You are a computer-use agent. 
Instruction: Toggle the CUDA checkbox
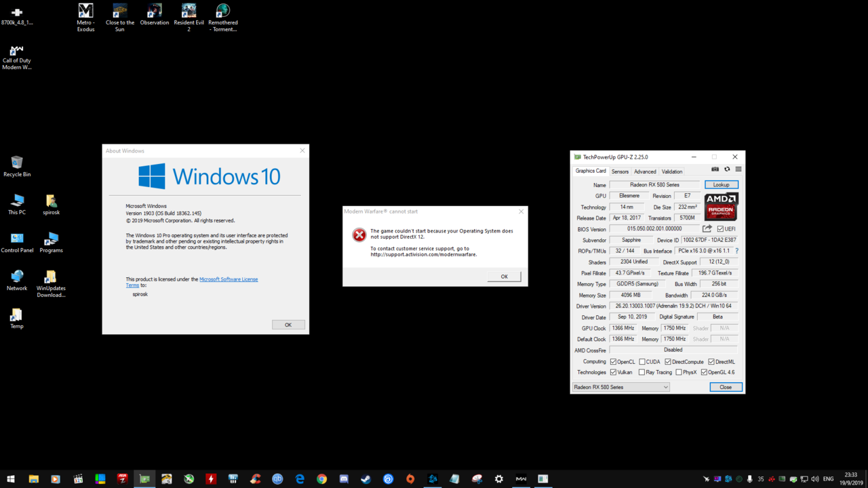point(642,362)
